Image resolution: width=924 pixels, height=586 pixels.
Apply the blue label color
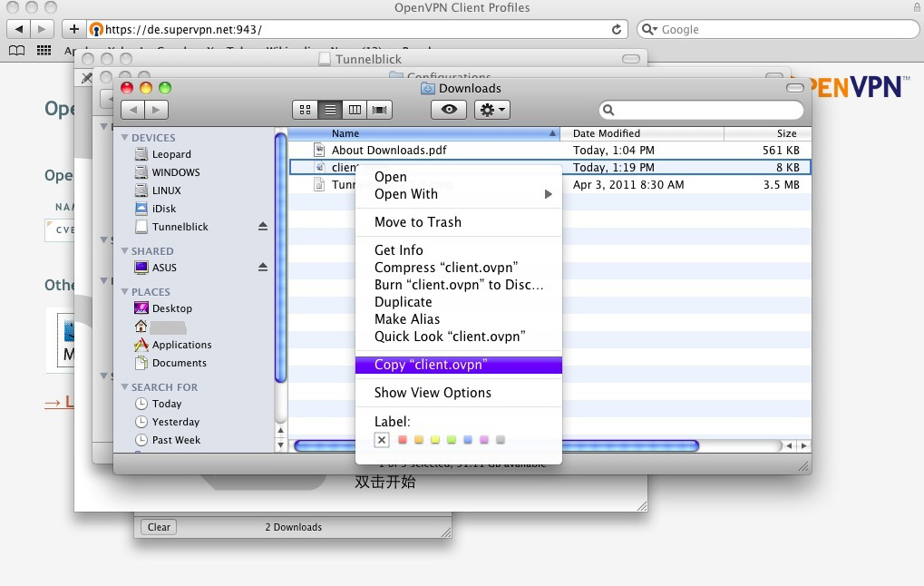click(468, 440)
